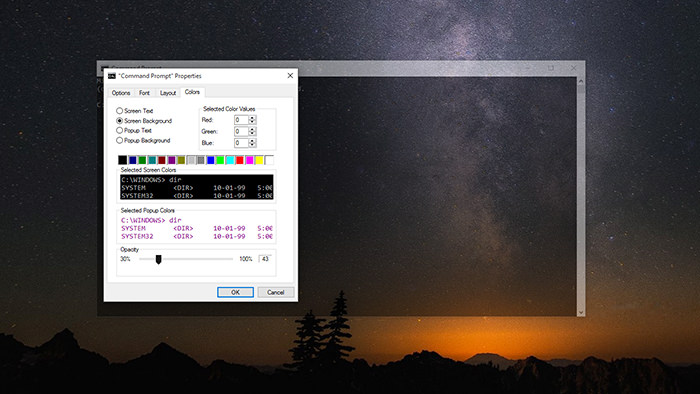Pick the black color swatch
Screen dimensions: 700x394
(122, 160)
